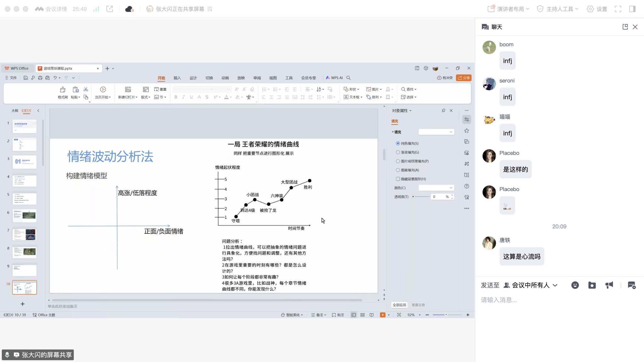The width and height of the screenshot is (644, 362).
Task: Pop out the chat panel window
Action: click(625, 27)
